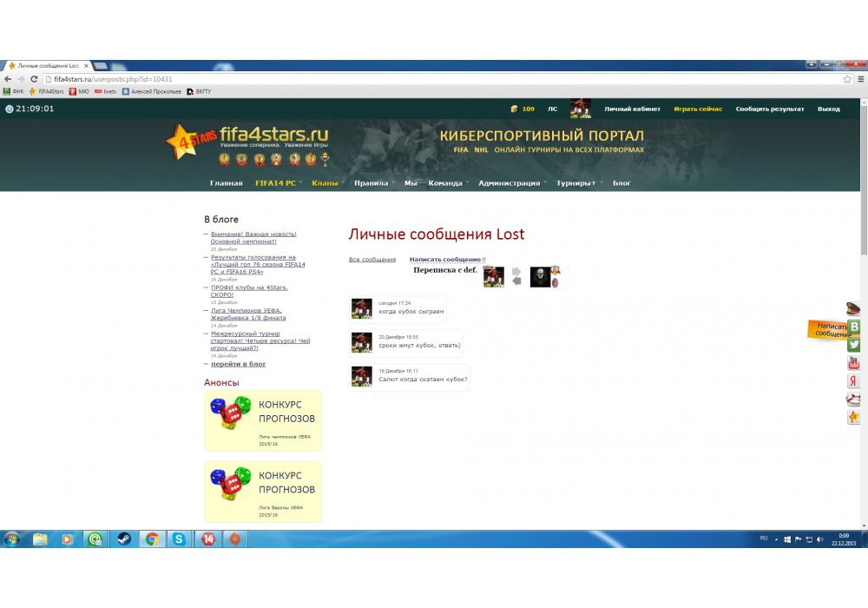Close the Личные сообщения browser tab
Screen dimensions: 868x608
click(86, 65)
